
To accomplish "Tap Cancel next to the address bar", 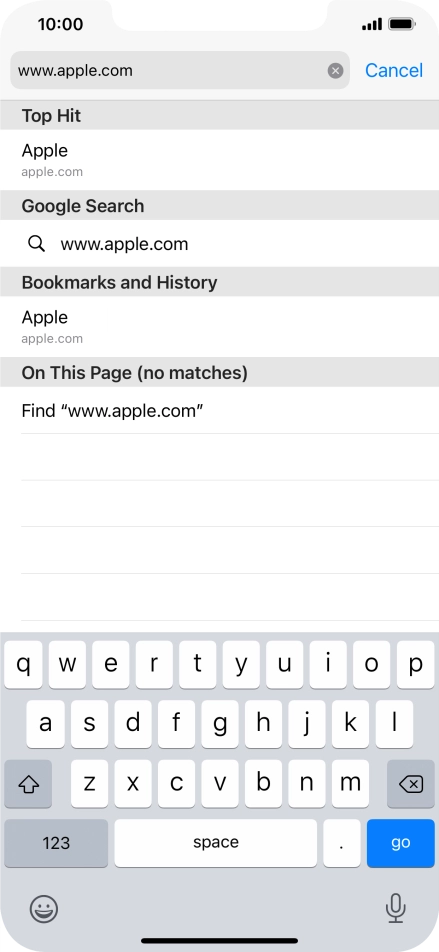I will coord(393,70).
